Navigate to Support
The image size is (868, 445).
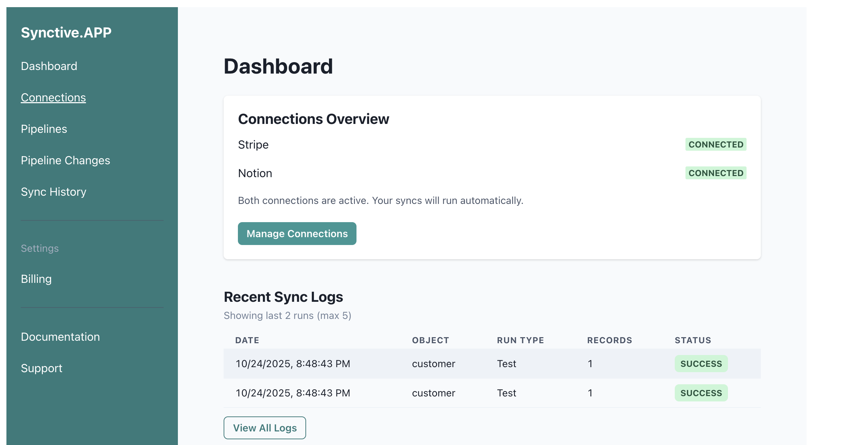click(x=42, y=368)
